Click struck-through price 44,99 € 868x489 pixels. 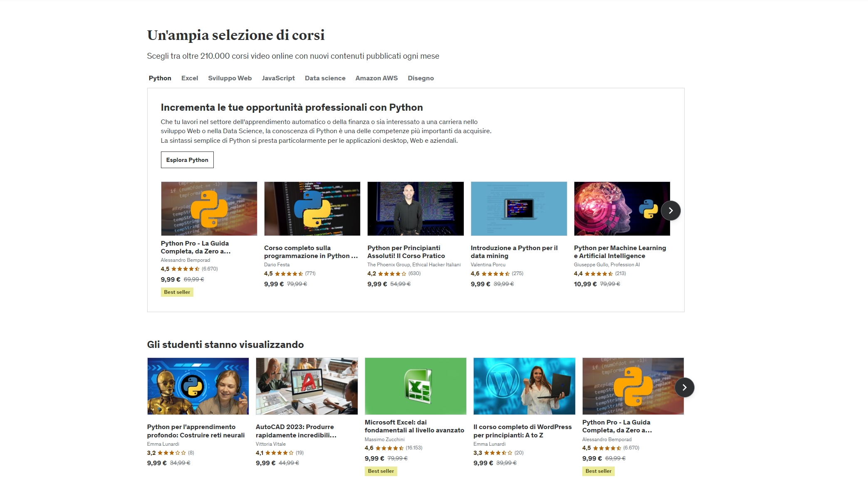coord(289,463)
